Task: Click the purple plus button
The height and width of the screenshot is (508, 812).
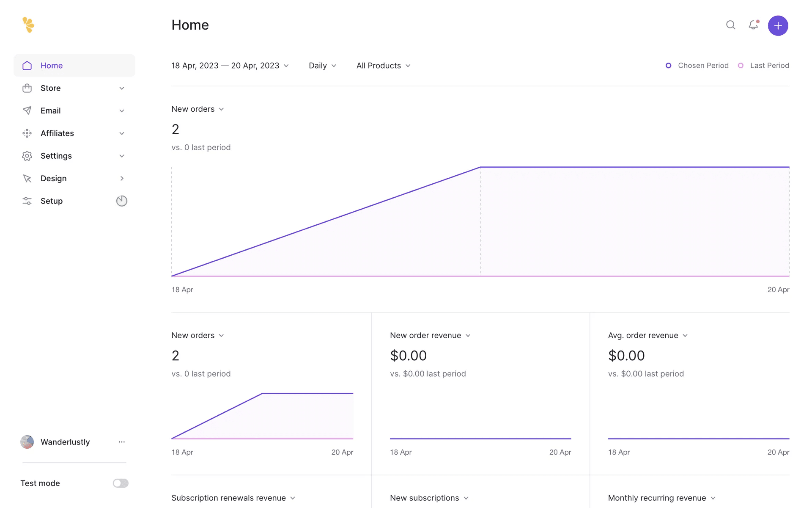Action: 778,26
